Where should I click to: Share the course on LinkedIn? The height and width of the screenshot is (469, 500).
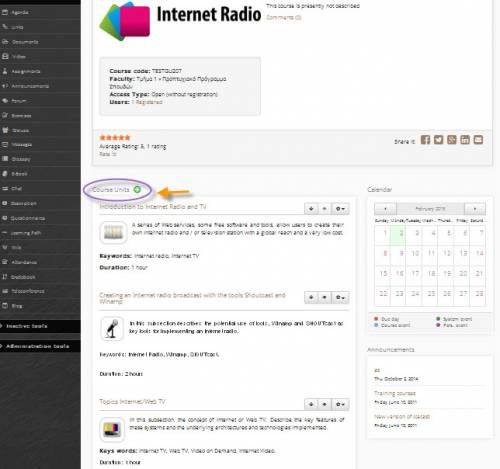coord(465,140)
